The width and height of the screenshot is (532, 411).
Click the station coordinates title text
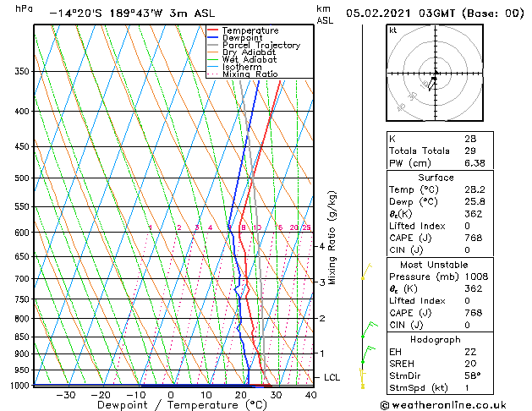131,14
